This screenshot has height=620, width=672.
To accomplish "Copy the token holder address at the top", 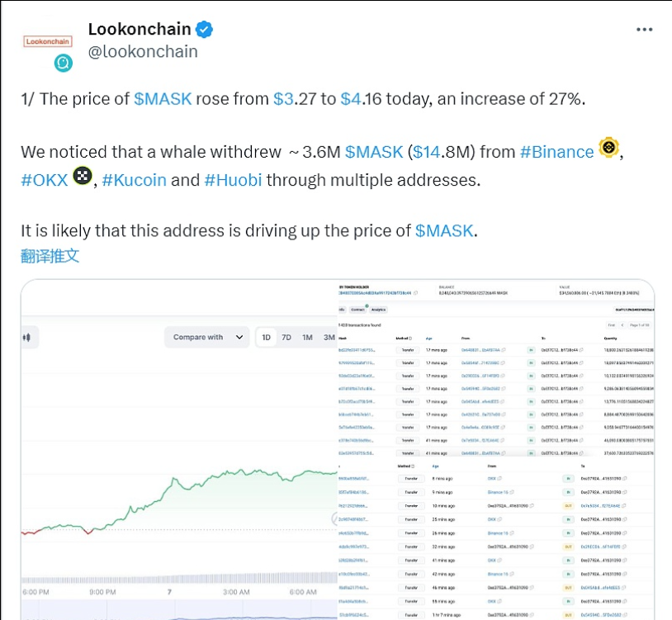I will click(415, 293).
